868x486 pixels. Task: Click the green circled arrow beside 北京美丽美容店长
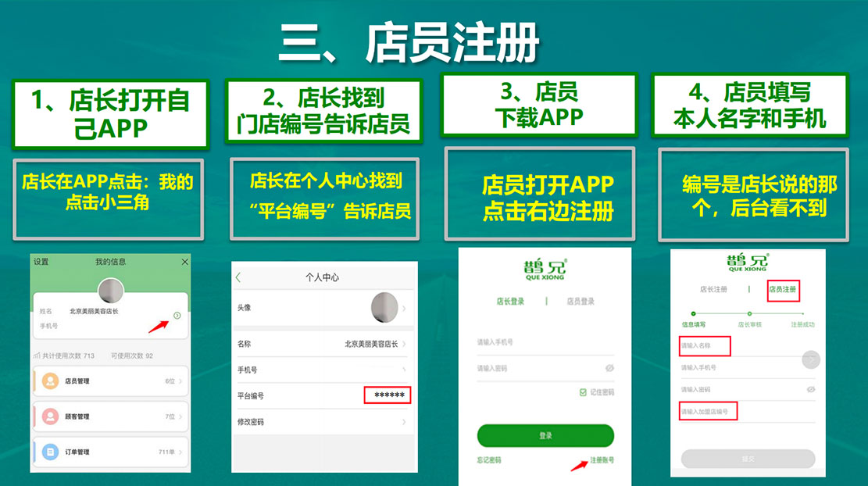[x=177, y=316]
